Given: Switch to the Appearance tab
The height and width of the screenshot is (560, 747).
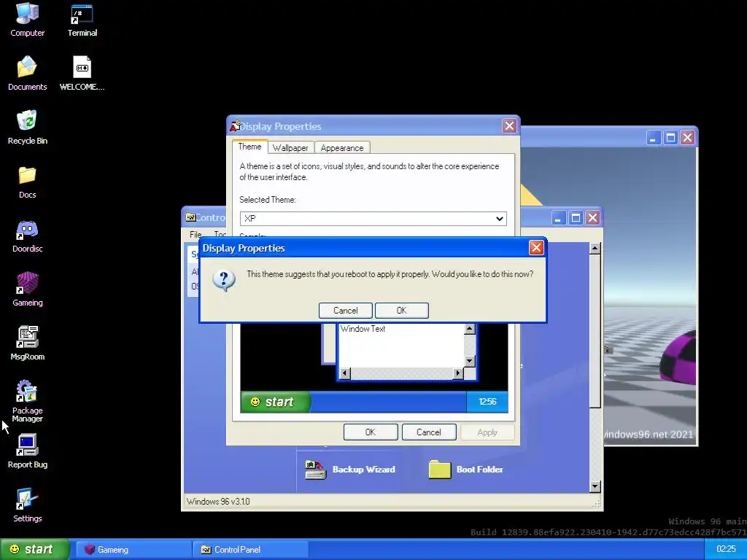Looking at the screenshot, I should pos(342,147).
